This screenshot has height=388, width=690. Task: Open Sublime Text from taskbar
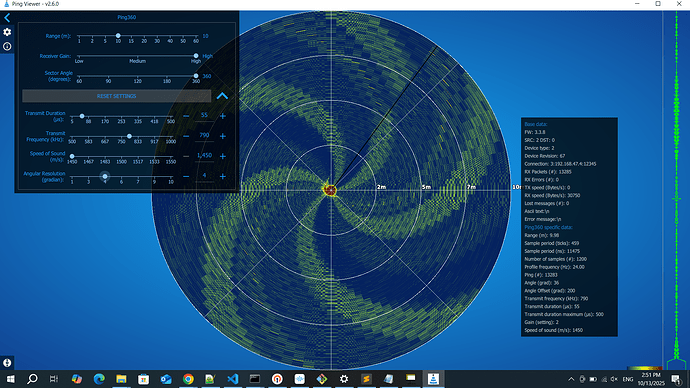(x=366, y=379)
